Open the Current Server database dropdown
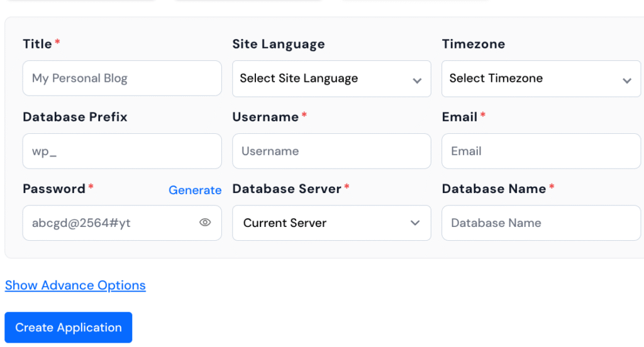644x347 pixels. click(x=321, y=223)
